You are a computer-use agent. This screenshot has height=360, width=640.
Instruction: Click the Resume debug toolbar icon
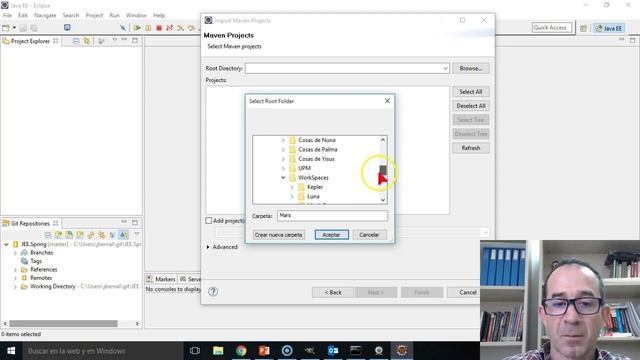(x=137, y=28)
